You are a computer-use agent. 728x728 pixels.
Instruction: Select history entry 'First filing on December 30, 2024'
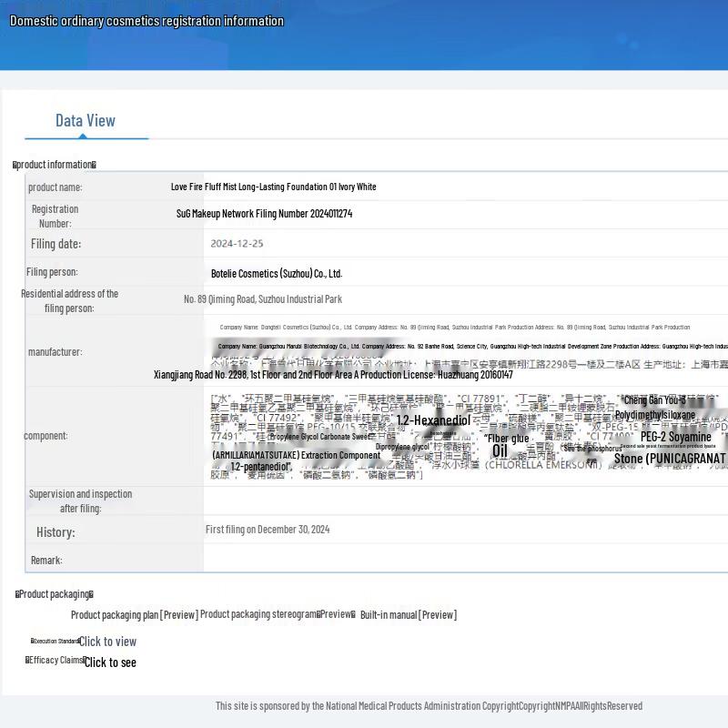pos(268,530)
